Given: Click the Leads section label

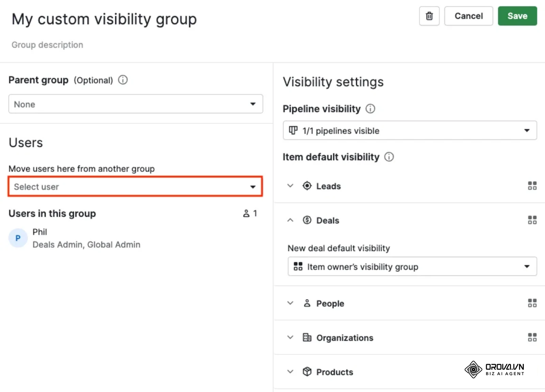Looking at the screenshot, I should coord(328,186).
